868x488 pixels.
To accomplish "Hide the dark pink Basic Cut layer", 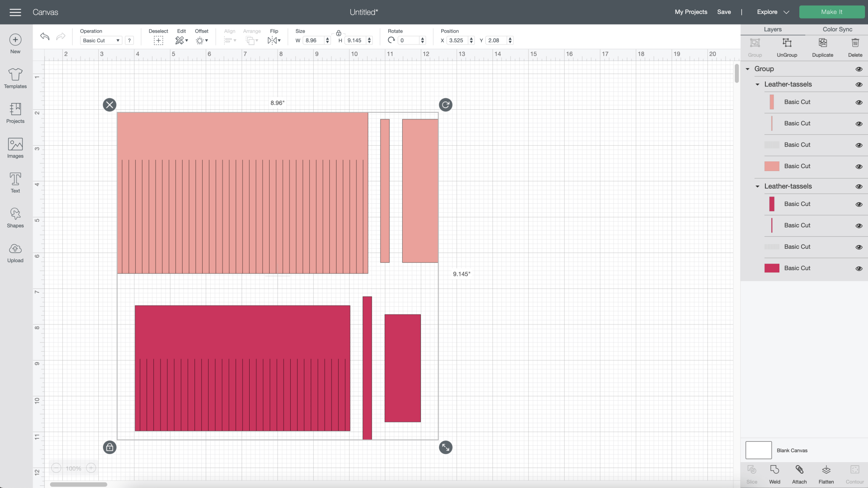I will point(859,269).
